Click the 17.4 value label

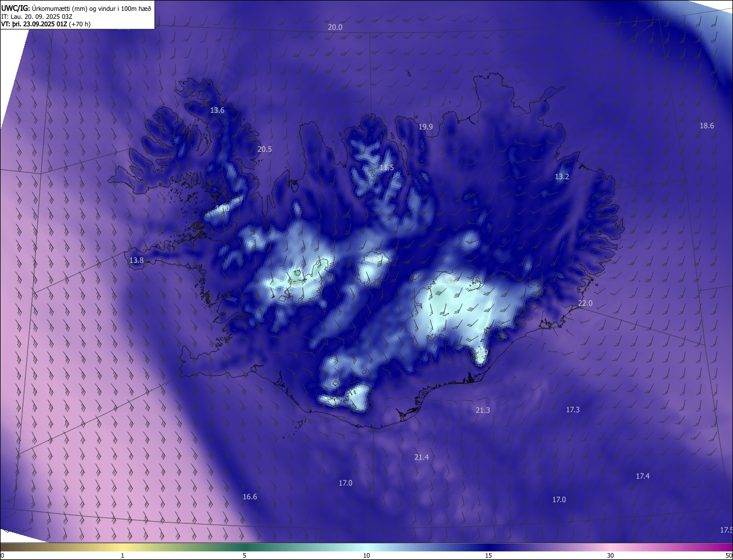pos(643,476)
